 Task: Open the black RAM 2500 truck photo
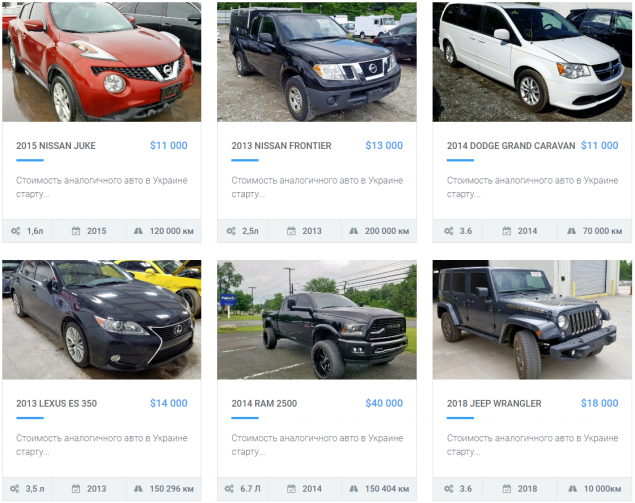pyautogui.click(x=317, y=320)
